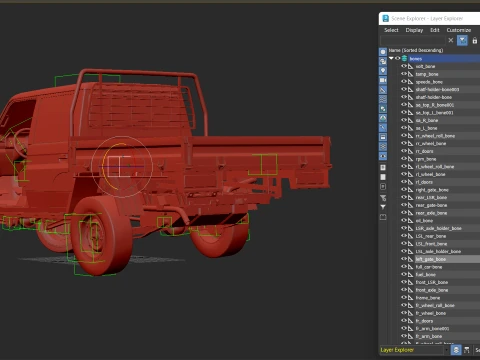Select full_car-bone in the layer list
Screen dimensions: 480x360
pos(429,267)
